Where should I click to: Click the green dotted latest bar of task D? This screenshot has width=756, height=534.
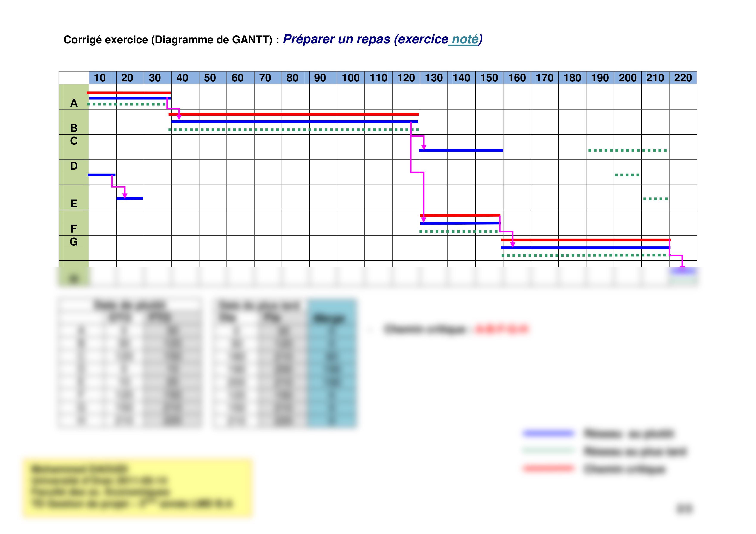(627, 175)
